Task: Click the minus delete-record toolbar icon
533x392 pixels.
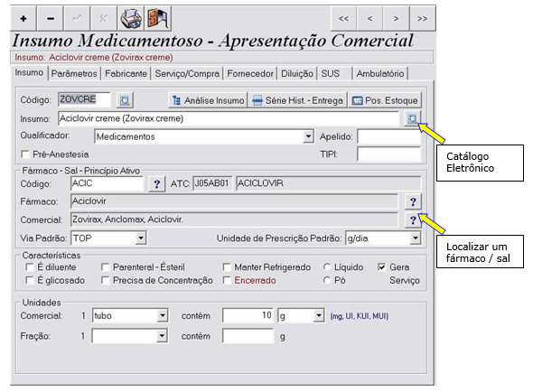Action: click(x=51, y=19)
